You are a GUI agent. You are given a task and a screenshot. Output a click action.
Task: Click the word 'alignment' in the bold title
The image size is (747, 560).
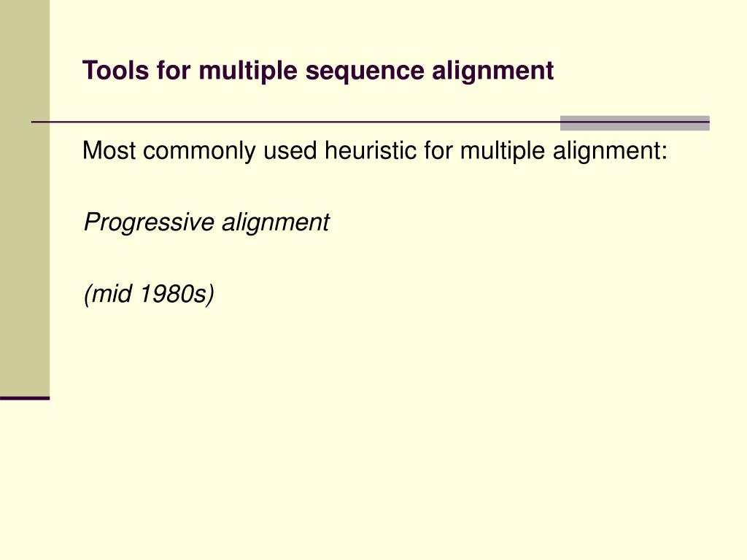492,71
